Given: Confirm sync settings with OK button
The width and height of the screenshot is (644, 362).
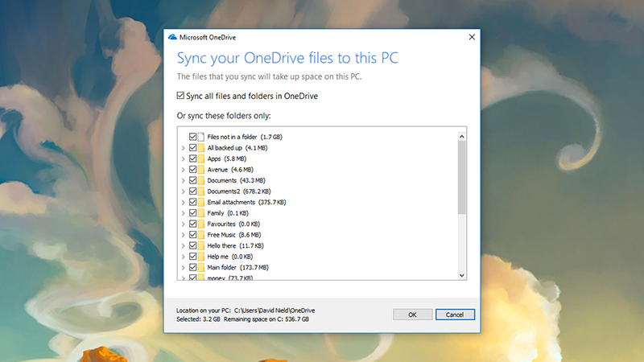Looking at the screenshot, I should [x=412, y=315].
